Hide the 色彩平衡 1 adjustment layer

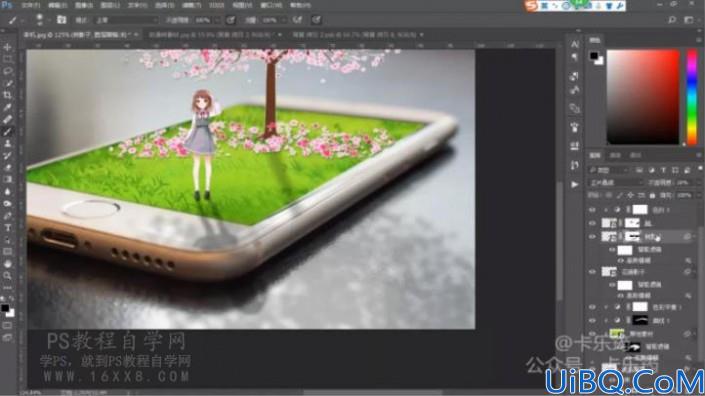(x=592, y=307)
